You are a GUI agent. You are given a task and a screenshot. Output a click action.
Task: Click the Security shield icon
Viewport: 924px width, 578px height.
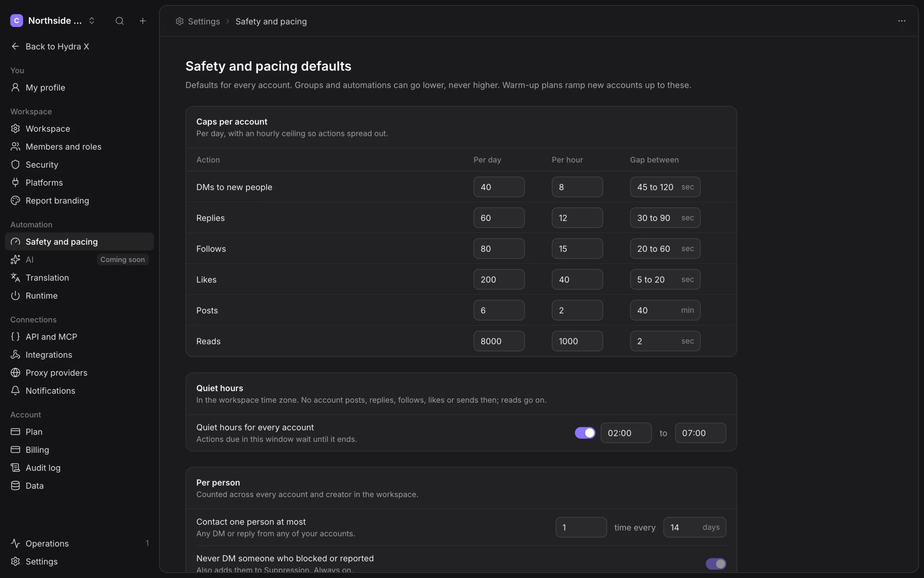pos(15,165)
